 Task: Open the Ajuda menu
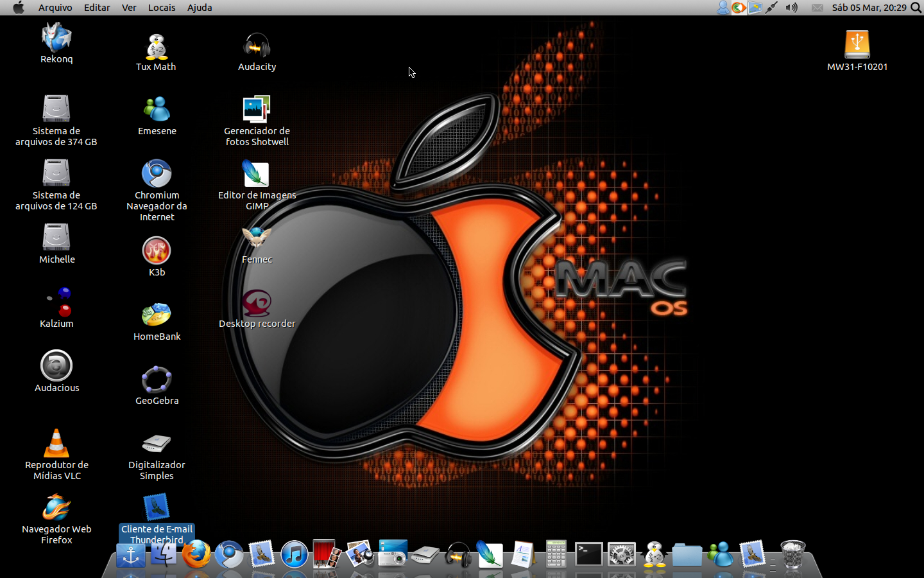(x=200, y=8)
